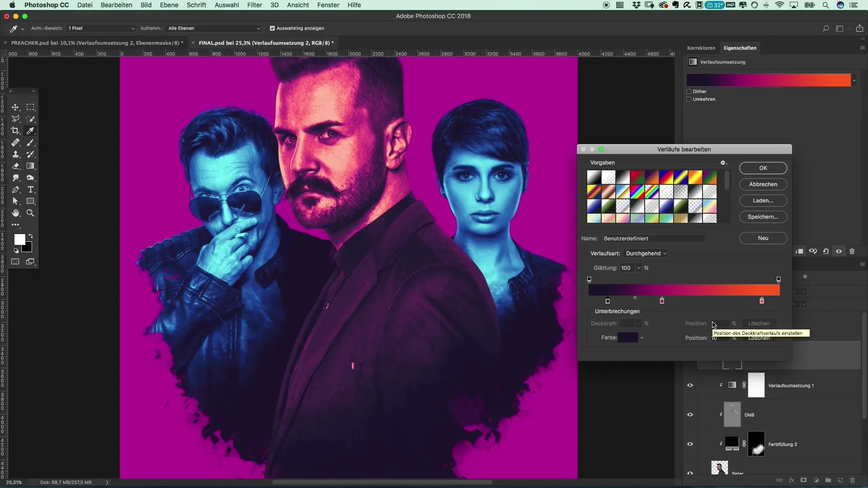Select the Zoom tool
Image resolution: width=868 pixels, height=488 pixels.
tap(30, 213)
